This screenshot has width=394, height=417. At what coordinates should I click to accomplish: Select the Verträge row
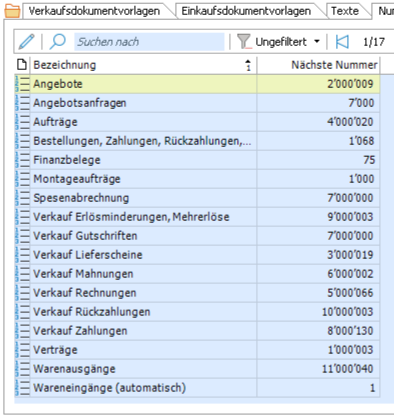197,350
